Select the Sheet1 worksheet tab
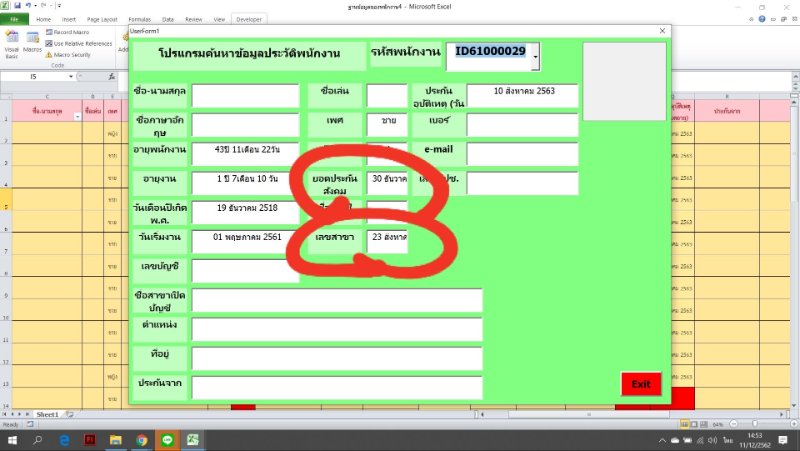This screenshot has height=451, width=800. (x=47, y=413)
